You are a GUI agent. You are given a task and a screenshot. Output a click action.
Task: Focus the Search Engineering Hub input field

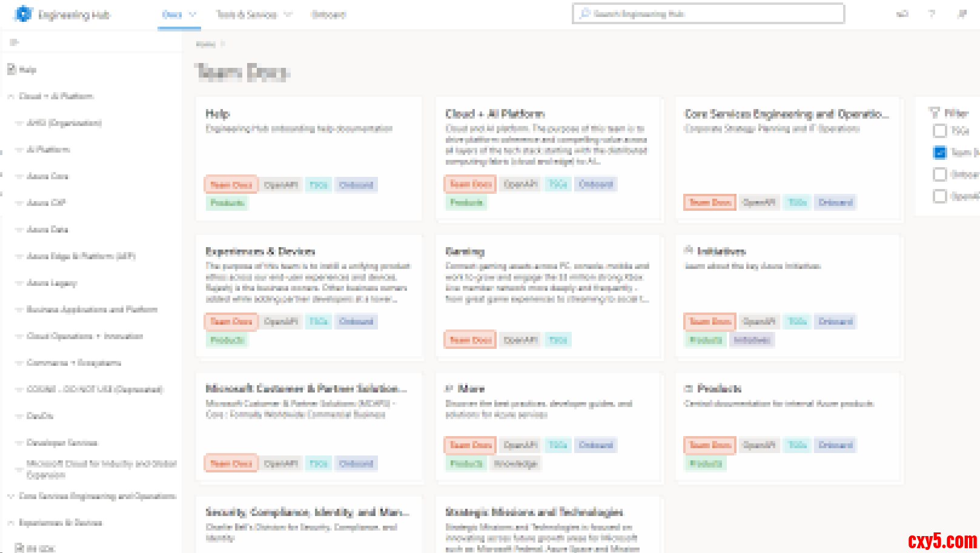pos(715,14)
